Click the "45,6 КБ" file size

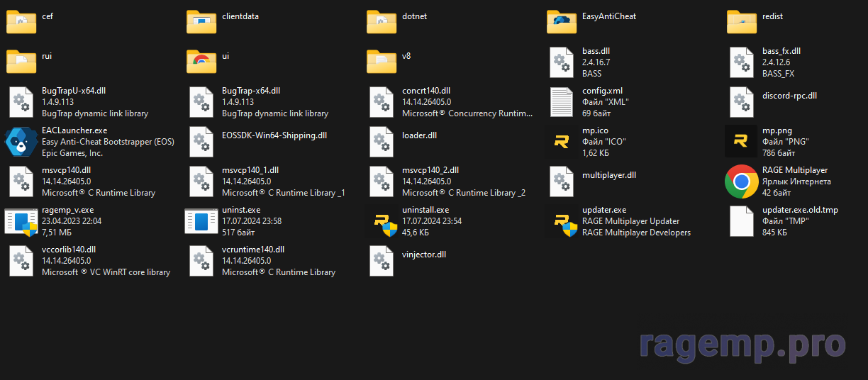(416, 233)
